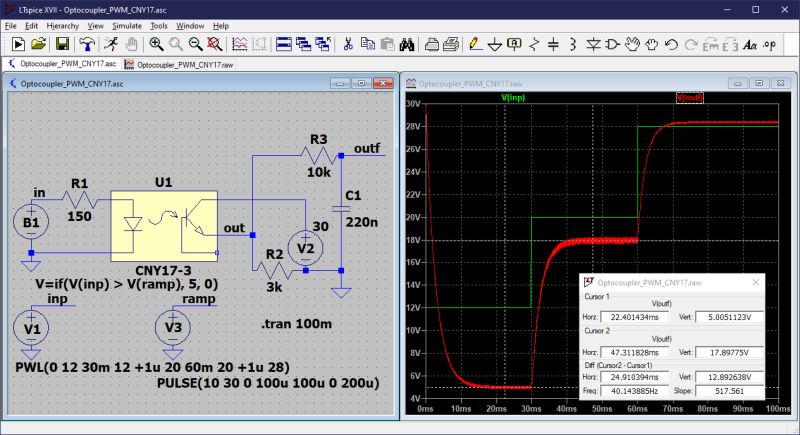Click the Slope field 517.561
This screenshot has width=800, height=435.
click(x=730, y=391)
